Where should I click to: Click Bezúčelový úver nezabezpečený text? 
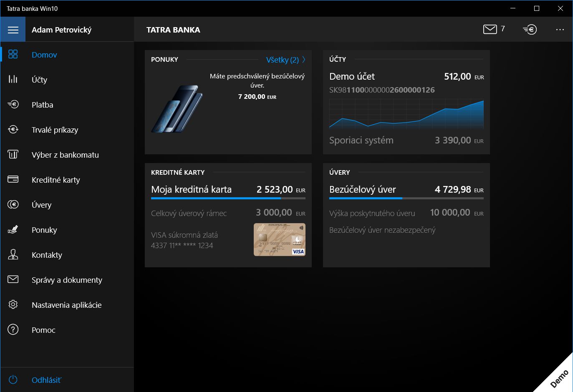tap(382, 230)
